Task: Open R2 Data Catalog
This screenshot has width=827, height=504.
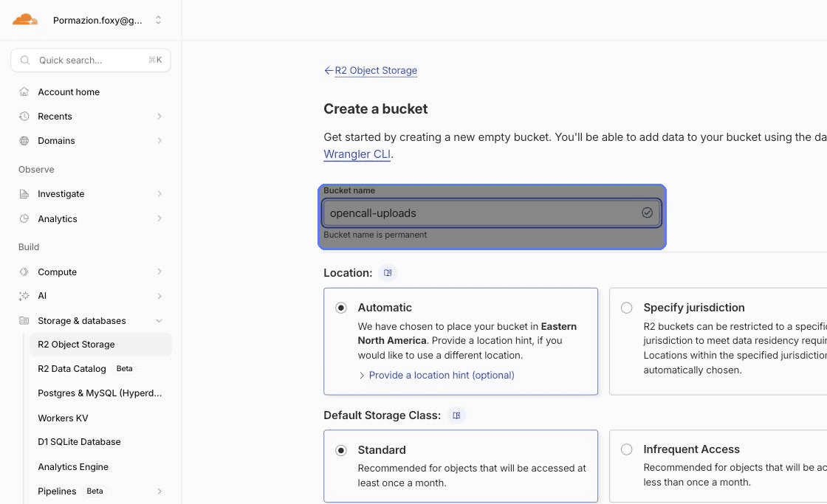Action: pyautogui.click(x=72, y=368)
